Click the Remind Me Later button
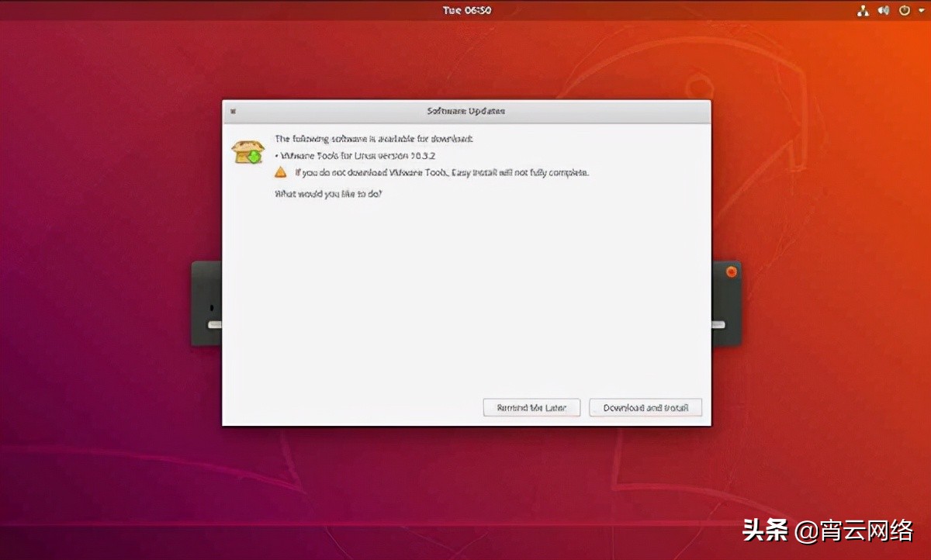 click(x=531, y=407)
